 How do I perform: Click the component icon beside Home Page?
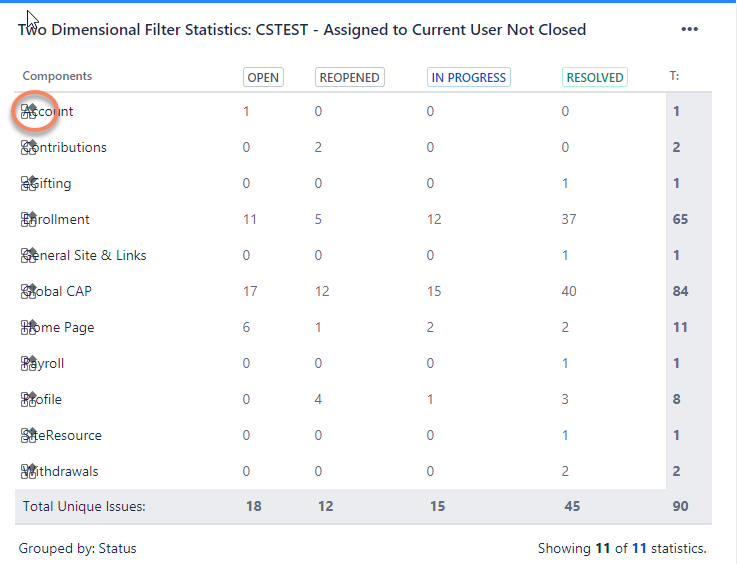pos(29,327)
